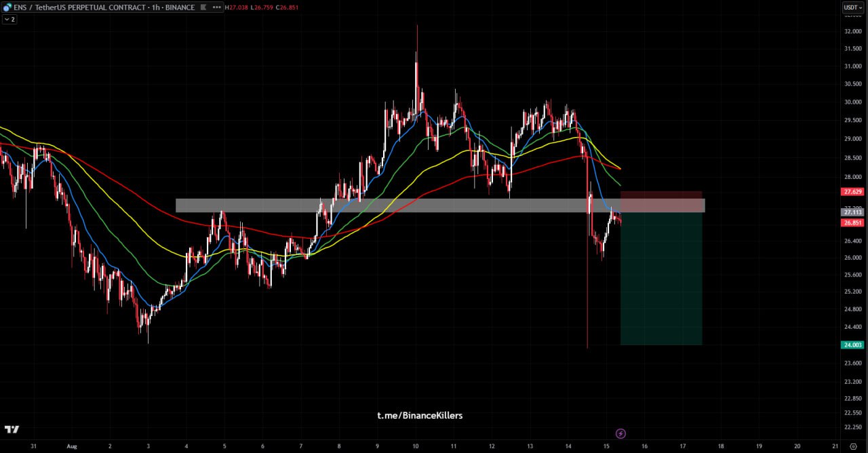Click the 21 date on time axis
The width and height of the screenshot is (868, 453).
(835, 446)
